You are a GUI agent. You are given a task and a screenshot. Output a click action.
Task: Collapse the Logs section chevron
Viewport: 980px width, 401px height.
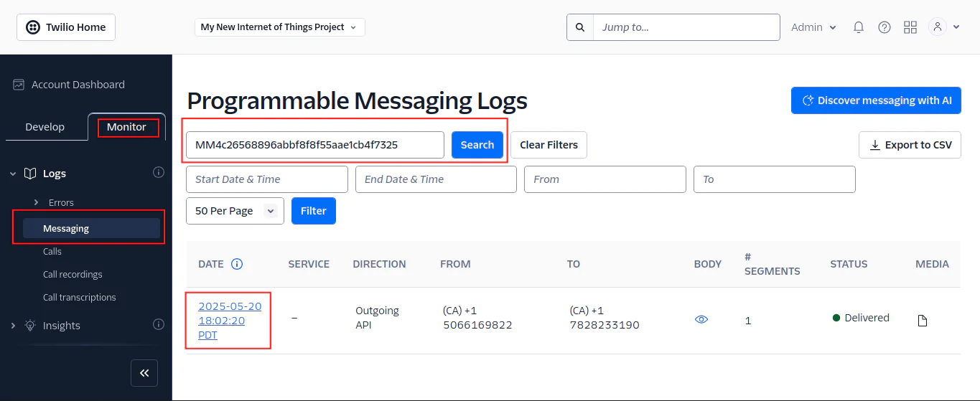pos(13,174)
